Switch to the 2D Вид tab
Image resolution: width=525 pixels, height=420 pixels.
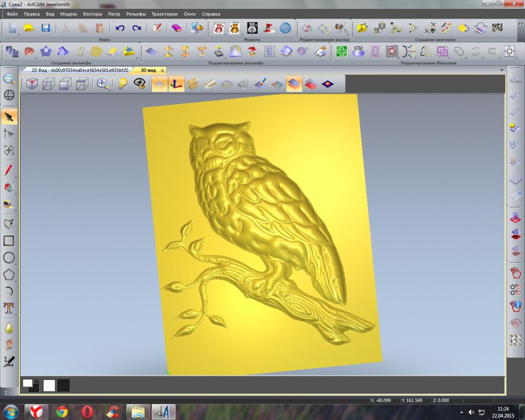80,70
